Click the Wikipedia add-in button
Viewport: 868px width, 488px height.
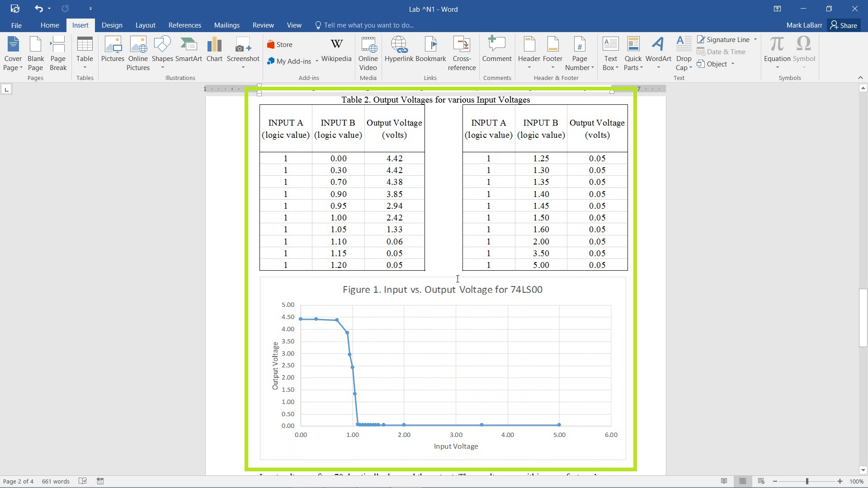click(x=335, y=52)
